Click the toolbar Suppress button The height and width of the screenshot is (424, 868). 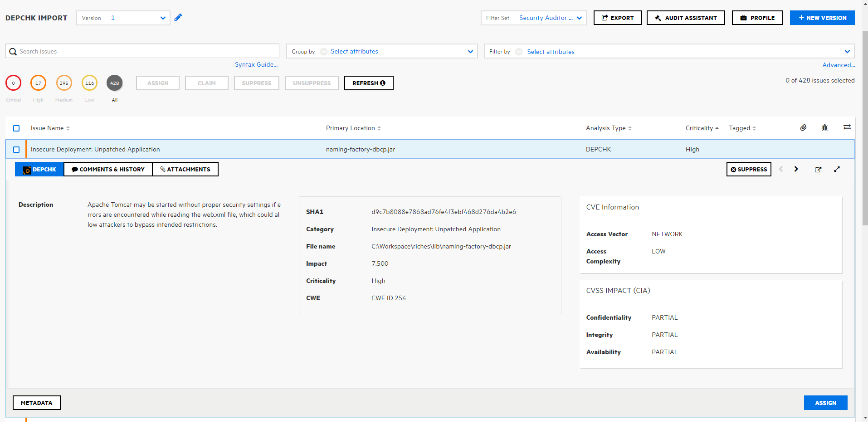pos(256,83)
